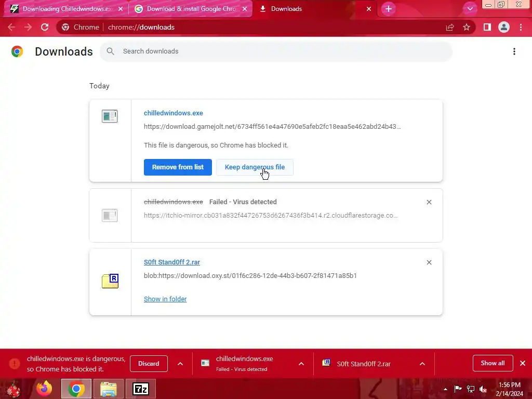Expand options for failed chilledwindows.exe shelf item

[301, 364]
